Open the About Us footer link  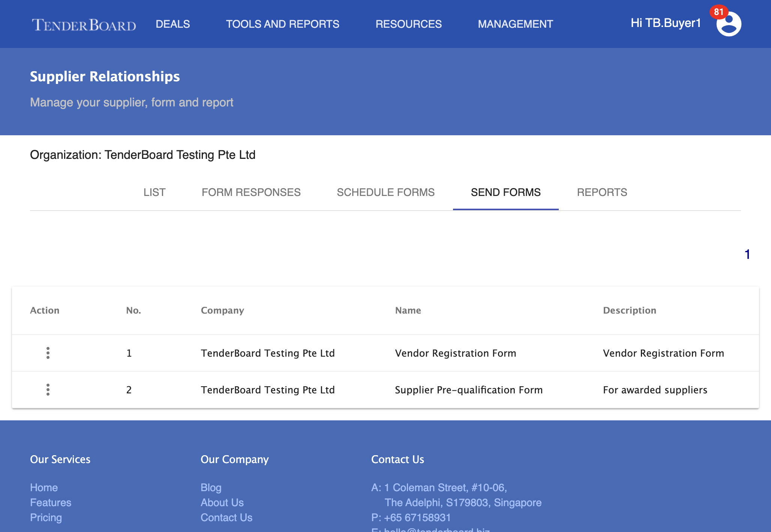tap(222, 502)
